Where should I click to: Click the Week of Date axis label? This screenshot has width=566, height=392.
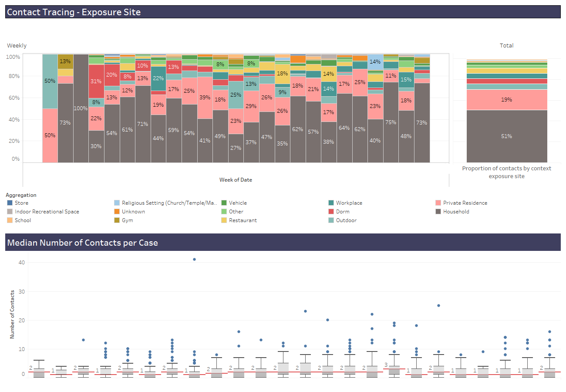[x=236, y=180]
